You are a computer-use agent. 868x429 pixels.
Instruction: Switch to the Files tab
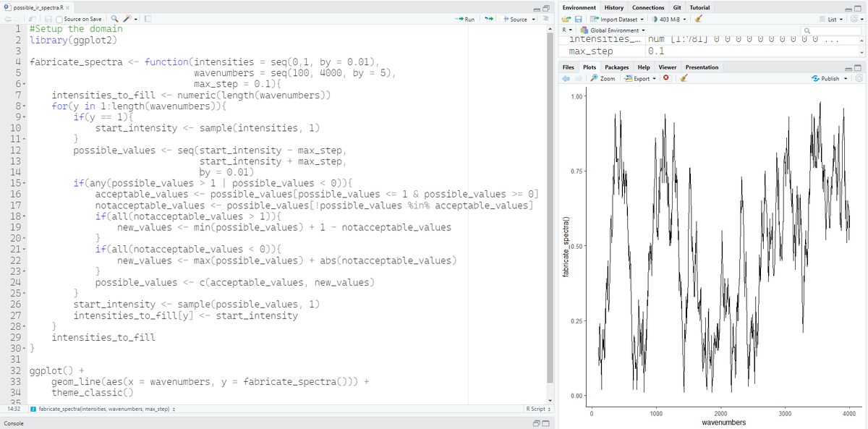[x=568, y=67]
